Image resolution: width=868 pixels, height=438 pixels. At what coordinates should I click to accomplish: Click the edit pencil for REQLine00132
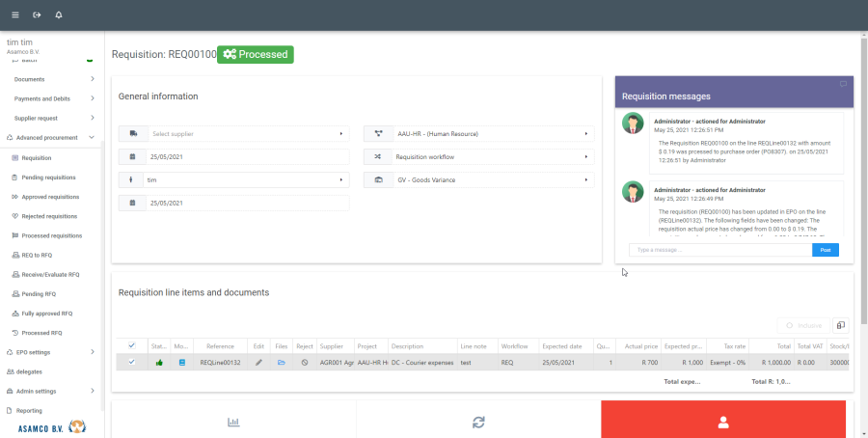[x=258, y=362]
